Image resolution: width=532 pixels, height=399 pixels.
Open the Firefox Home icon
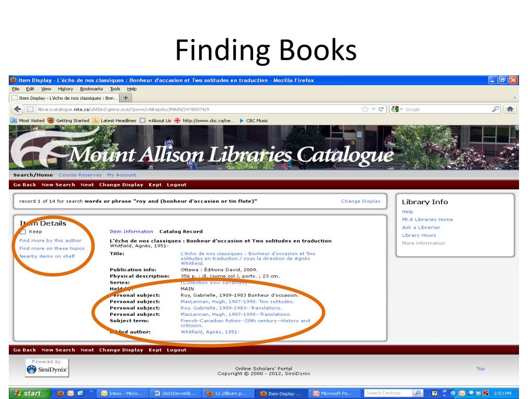(x=510, y=109)
